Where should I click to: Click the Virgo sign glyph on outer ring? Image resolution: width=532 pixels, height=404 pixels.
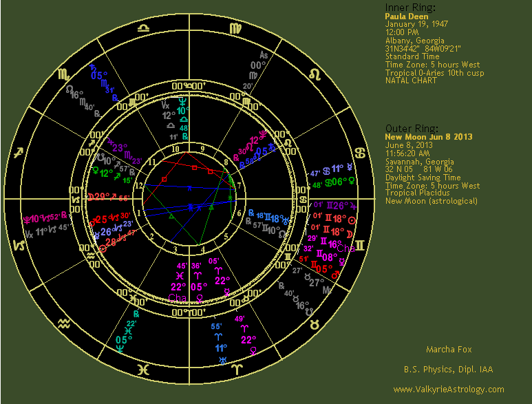[235, 28]
